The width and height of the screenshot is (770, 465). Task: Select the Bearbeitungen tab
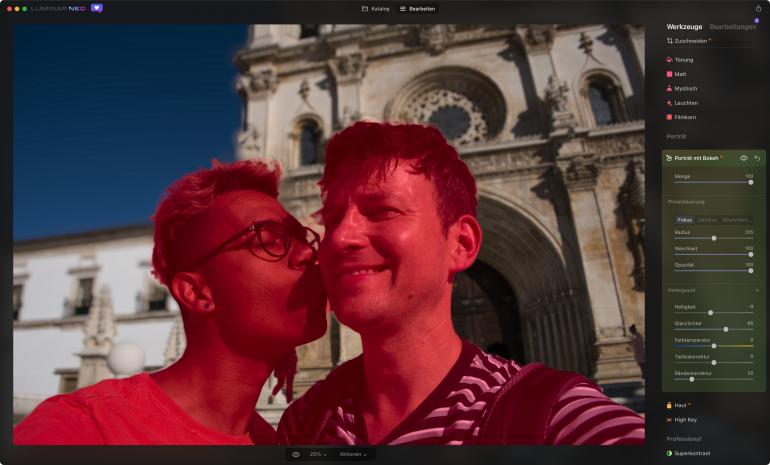pos(733,27)
